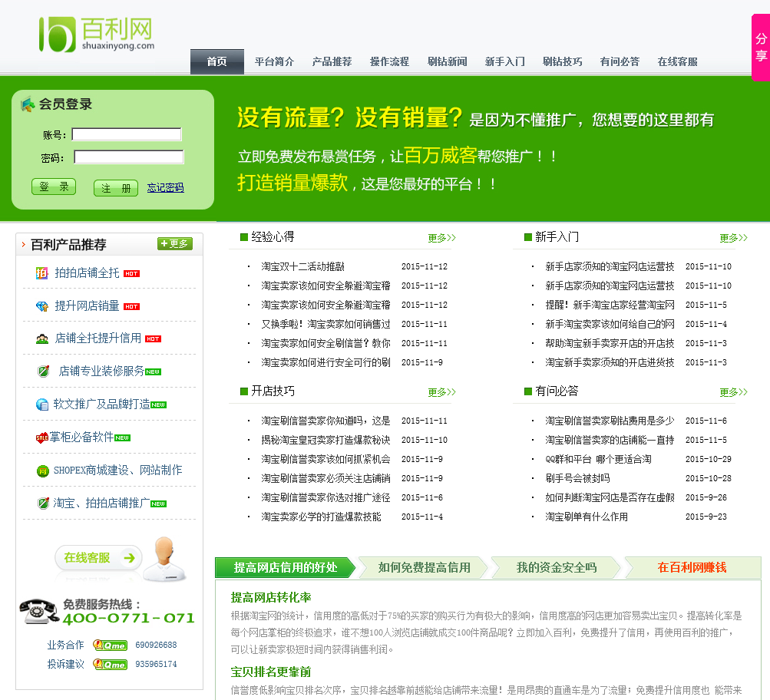Click the people icon beside 店铺全托提升信用

coord(42,338)
